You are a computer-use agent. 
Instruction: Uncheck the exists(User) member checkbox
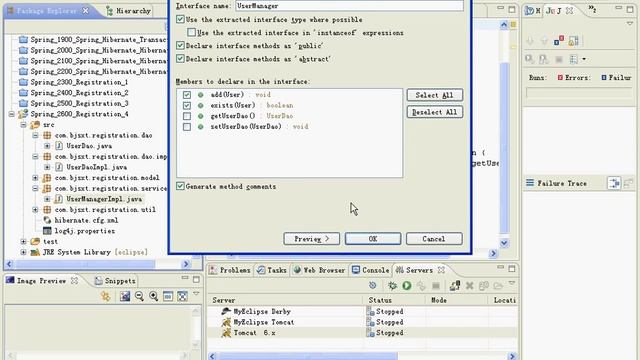coord(187,105)
